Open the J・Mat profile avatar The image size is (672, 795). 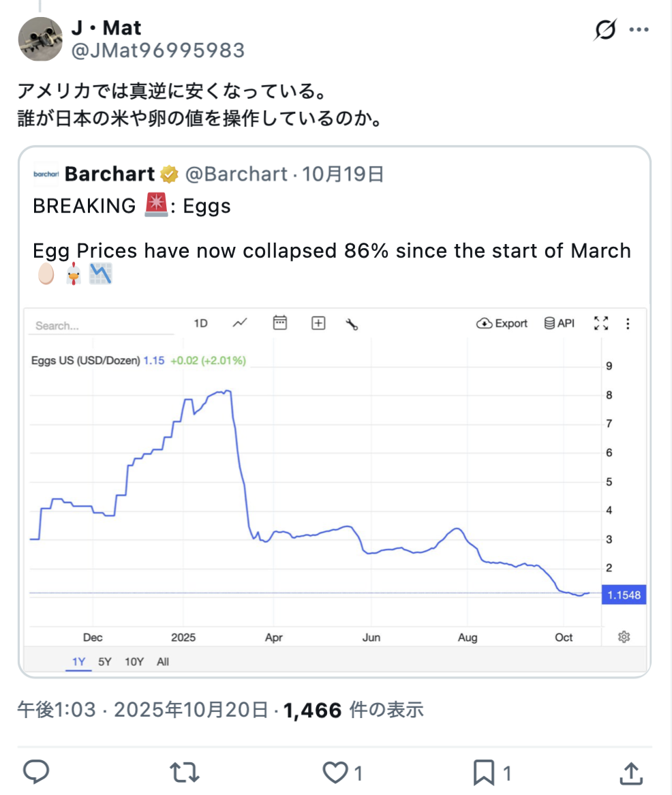coord(40,40)
